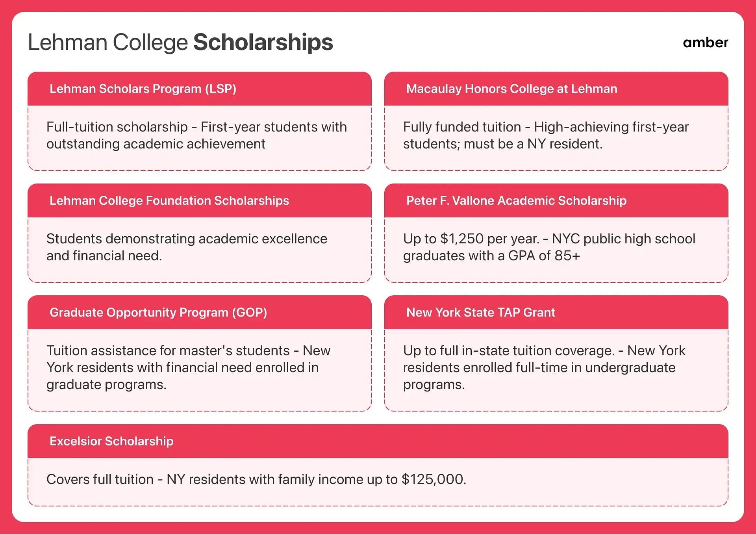Click the $125,000 family income amount
This screenshot has height=534, width=756.
click(x=434, y=479)
